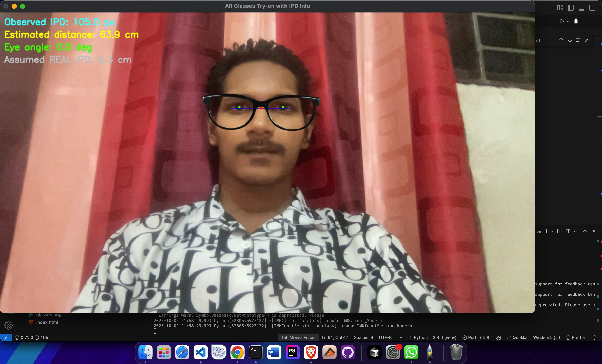Split the terminal panel
This screenshot has height=364, width=602.
(560, 231)
